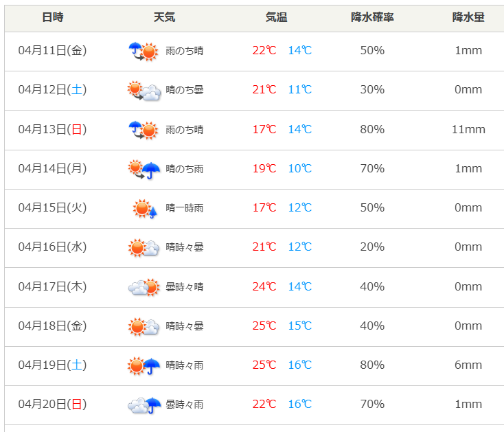504x432 pixels.
Task: Click the 11mm precipitation amount value
Action: pos(468,129)
